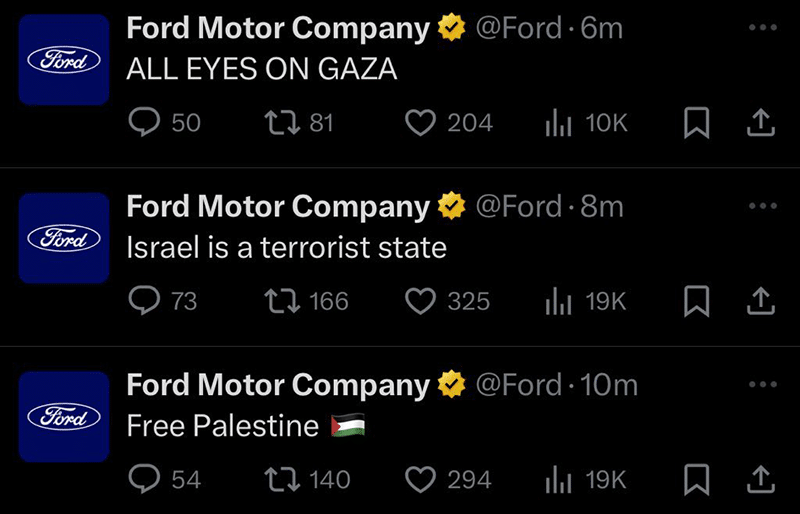
Task: Open more options on Free Palestine post
Action: point(763,384)
